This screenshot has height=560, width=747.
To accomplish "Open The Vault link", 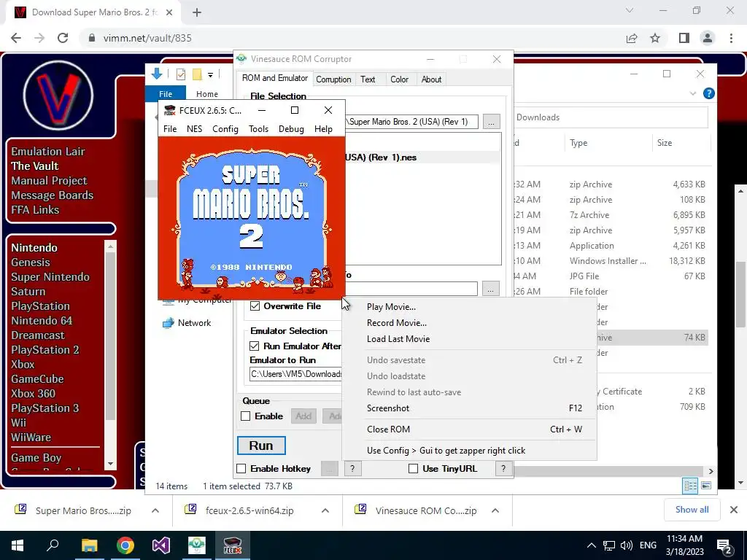I will 35,166.
